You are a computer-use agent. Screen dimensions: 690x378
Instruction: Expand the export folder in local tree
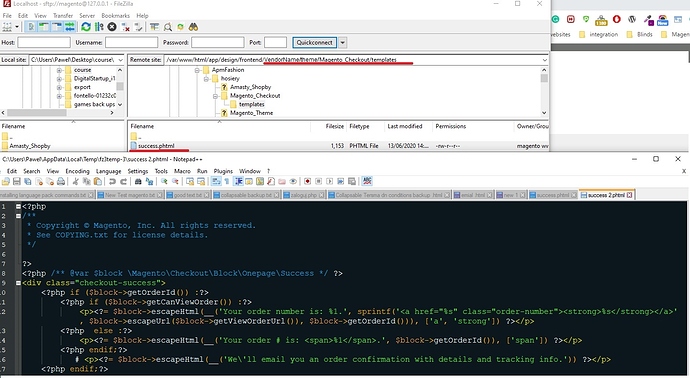tap(59, 87)
